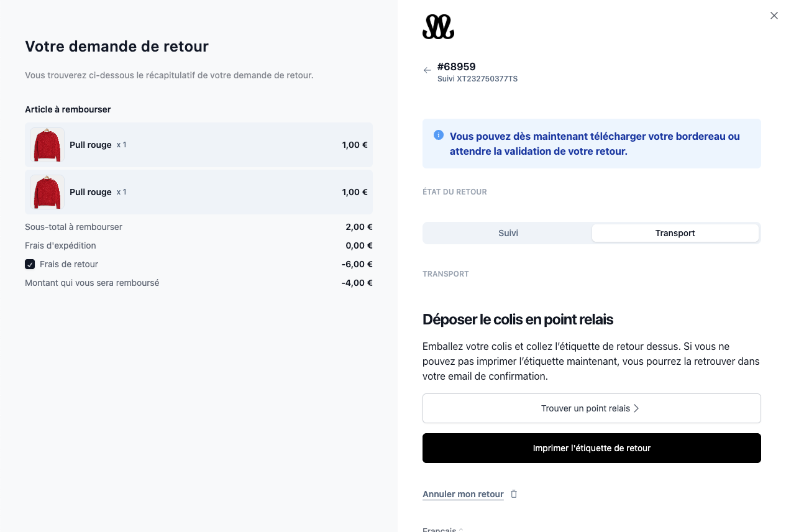Select the first Pull rouge item row

click(x=199, y=145)
